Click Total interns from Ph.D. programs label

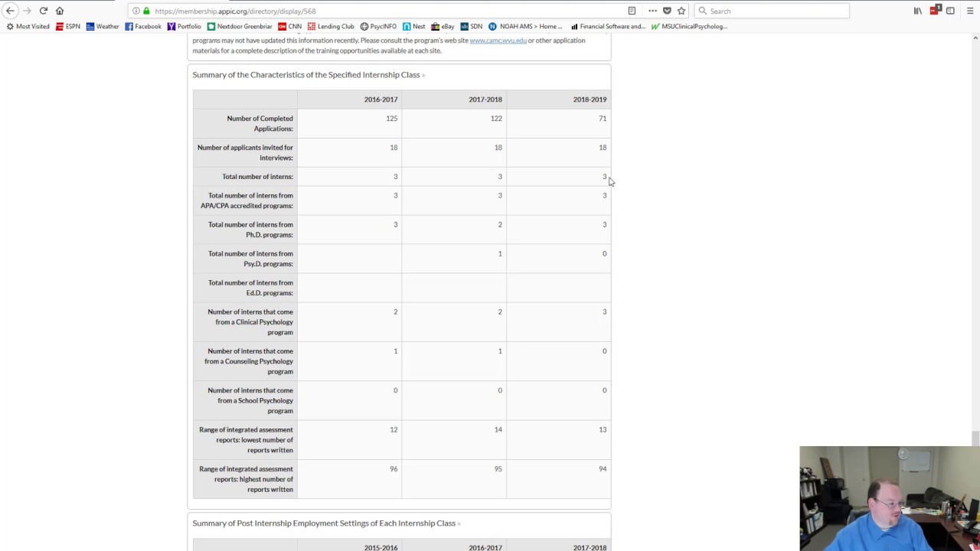(250, 230)
